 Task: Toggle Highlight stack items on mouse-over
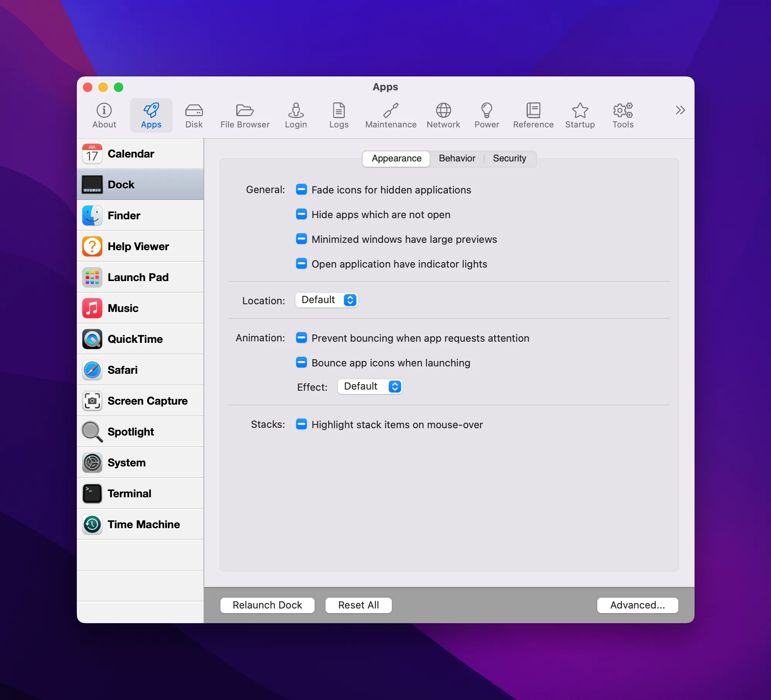[301, 424]
